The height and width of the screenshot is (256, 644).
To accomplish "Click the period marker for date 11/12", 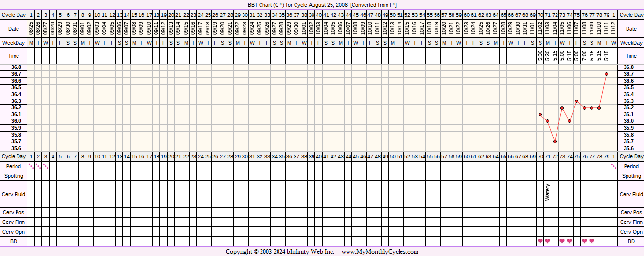I will point(614,166).
